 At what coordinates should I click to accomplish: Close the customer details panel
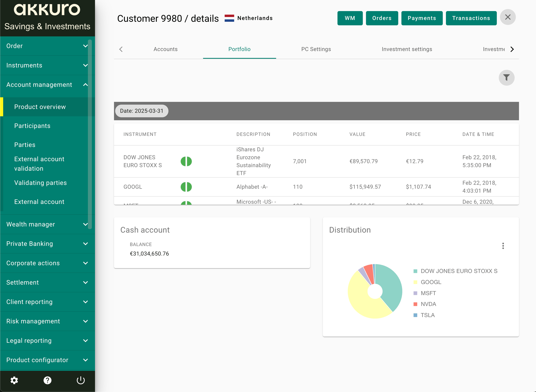tap(508, 17)
